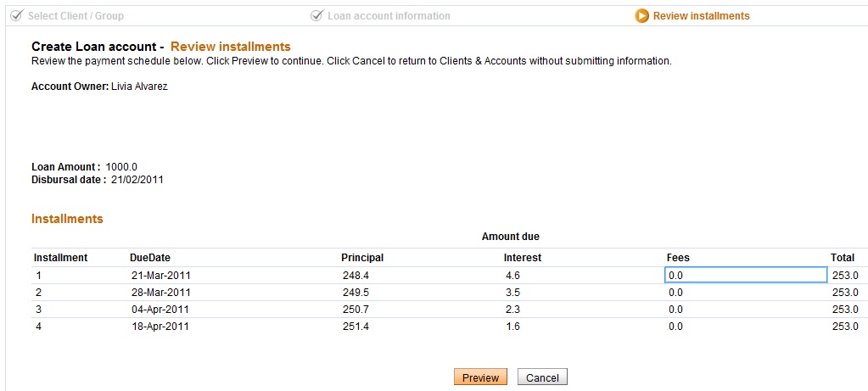Select the 18-Apr-2011 due date cell
Viewport: 868px width, 391px height.
coord(160,327)
